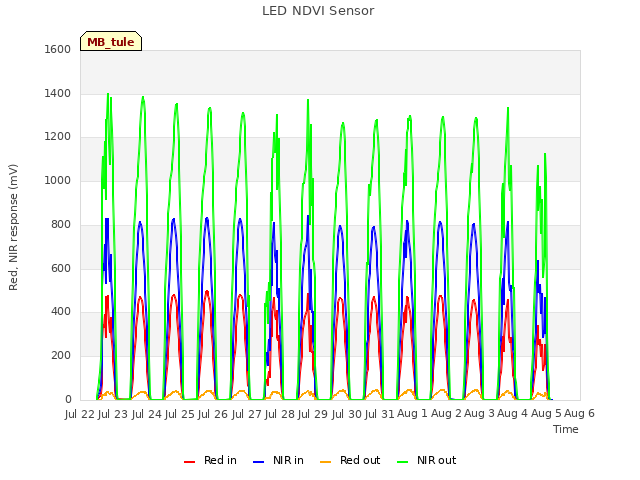The width and height of the screenshot is (640, 480).
Task: Toggle the NIR out legend entry
Action: [x=427, y=460]
